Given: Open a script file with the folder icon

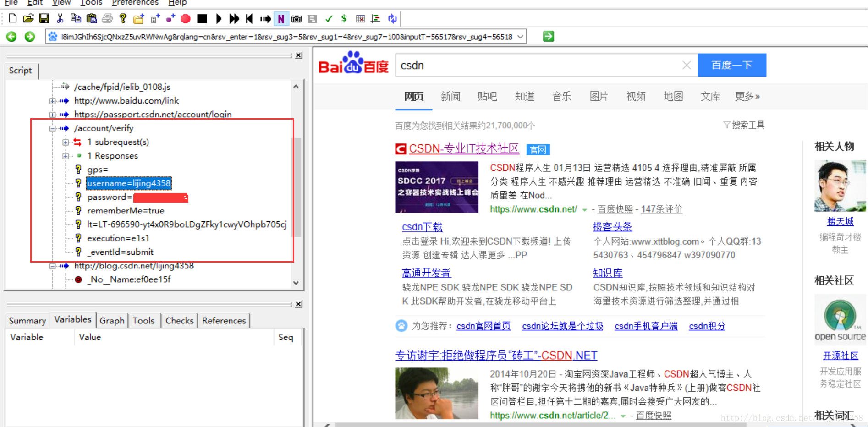Looking at the screenshot, I should pos(28,18).
